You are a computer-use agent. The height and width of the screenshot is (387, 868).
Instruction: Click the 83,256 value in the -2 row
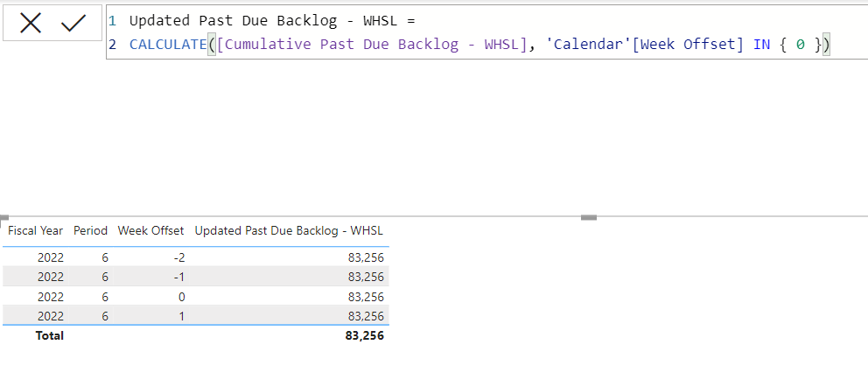[366, 257]
